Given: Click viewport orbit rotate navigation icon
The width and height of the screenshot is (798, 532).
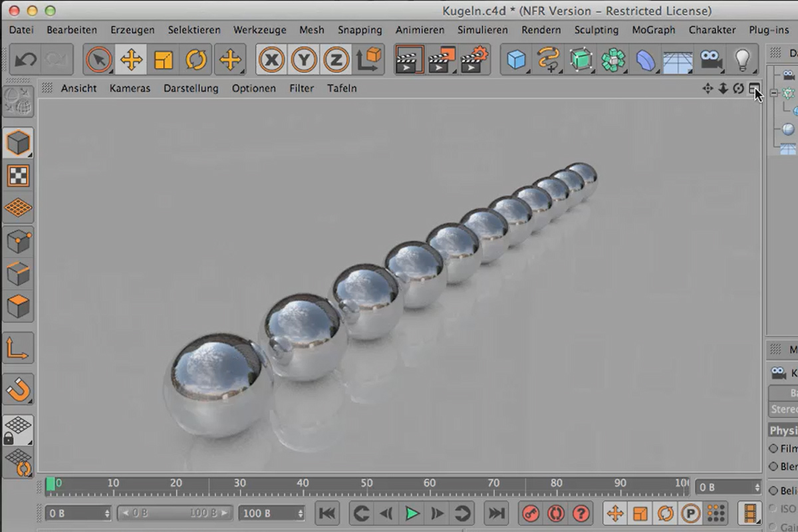Looking at the screenshot, I should point(738,88).
